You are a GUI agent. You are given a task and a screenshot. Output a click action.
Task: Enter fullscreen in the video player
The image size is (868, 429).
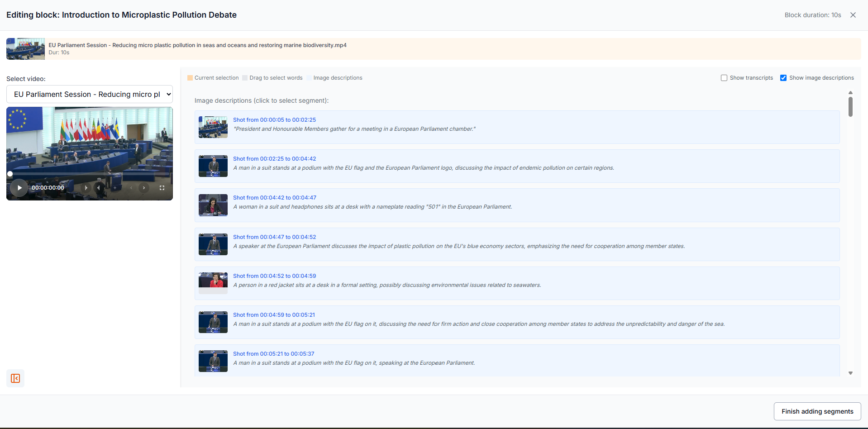click(162, 188)
